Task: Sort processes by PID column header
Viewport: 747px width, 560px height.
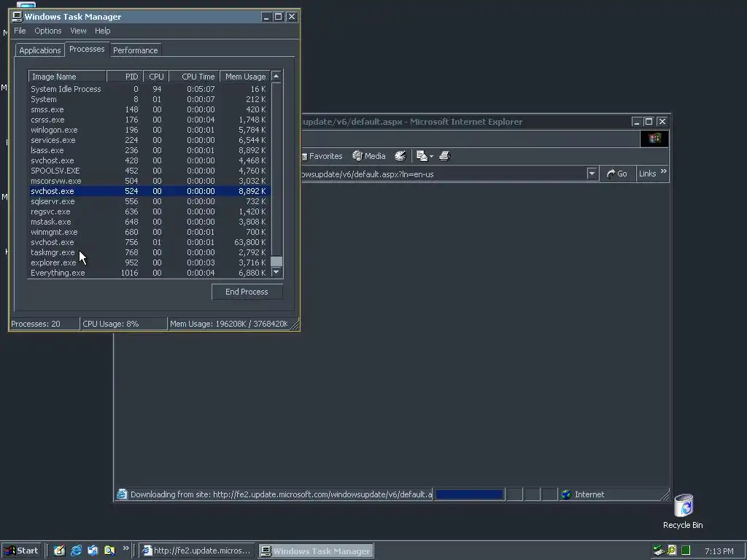Action: tap(125, 77)
